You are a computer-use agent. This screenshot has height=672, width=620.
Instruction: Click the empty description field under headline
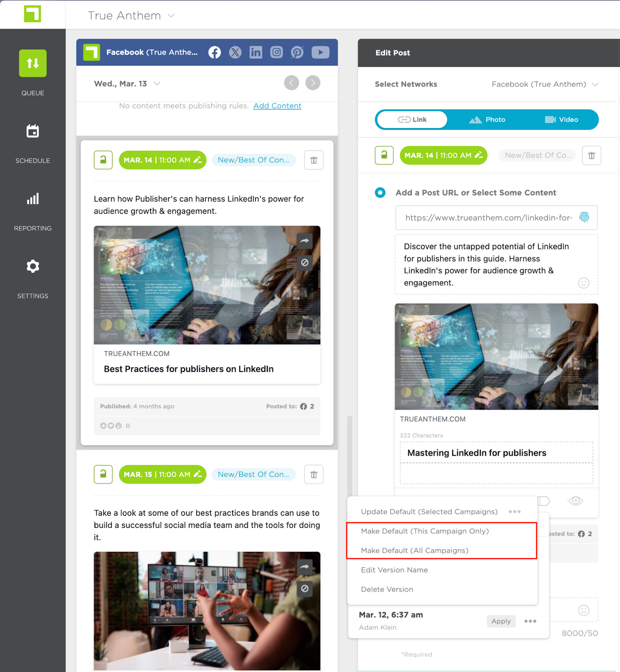coord(496,474)
